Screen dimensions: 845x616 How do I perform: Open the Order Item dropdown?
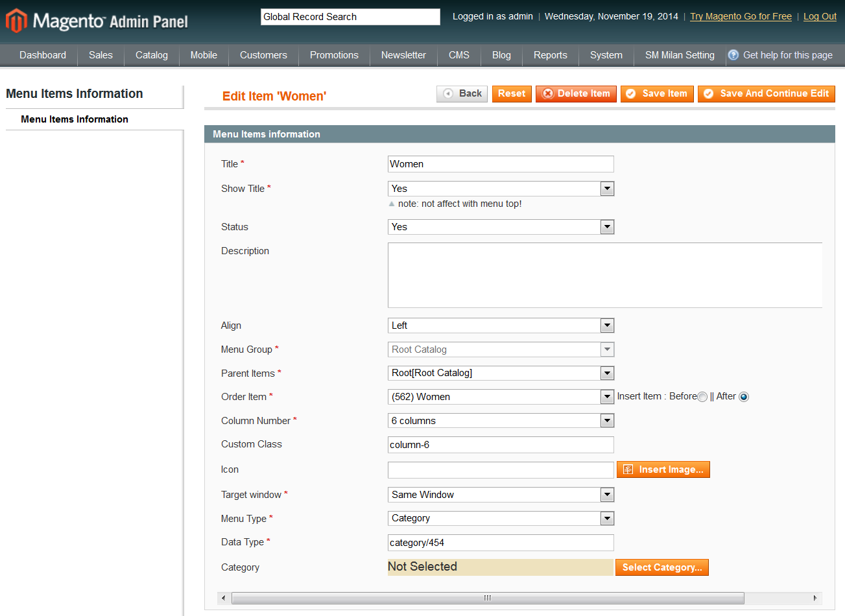click(x=501, y=397)
